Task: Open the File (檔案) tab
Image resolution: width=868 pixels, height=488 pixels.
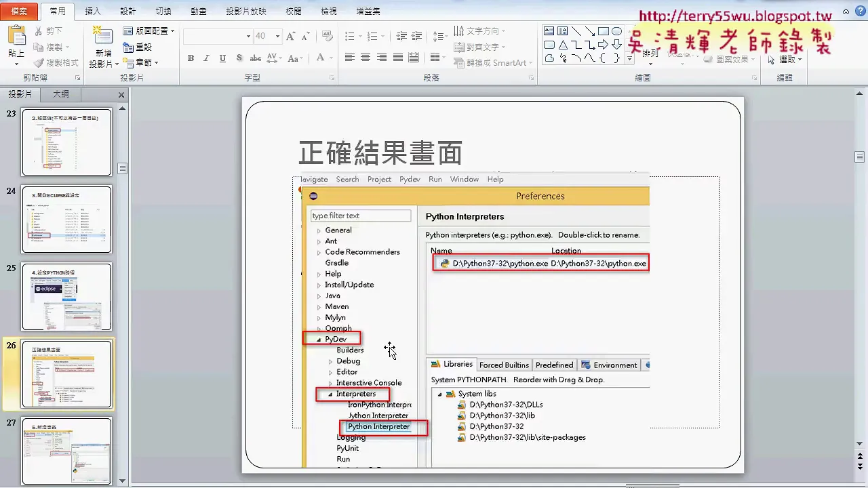Action: point(19,12)
